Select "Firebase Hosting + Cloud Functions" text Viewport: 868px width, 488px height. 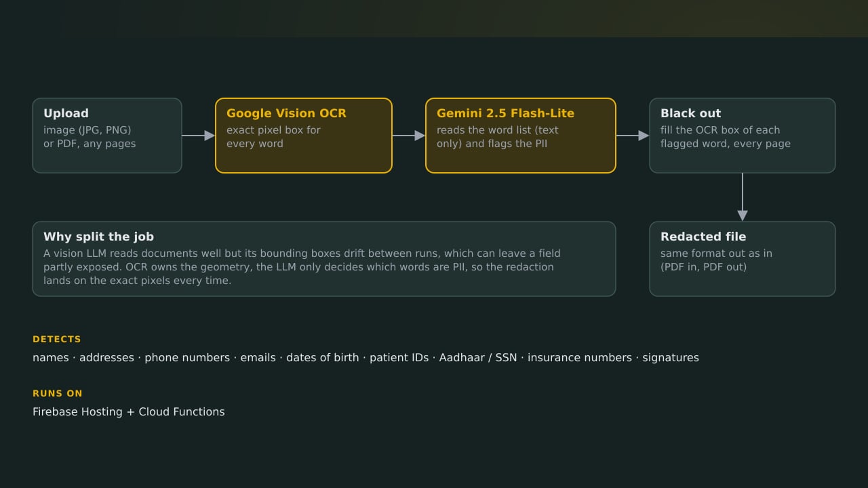[129, 412]
